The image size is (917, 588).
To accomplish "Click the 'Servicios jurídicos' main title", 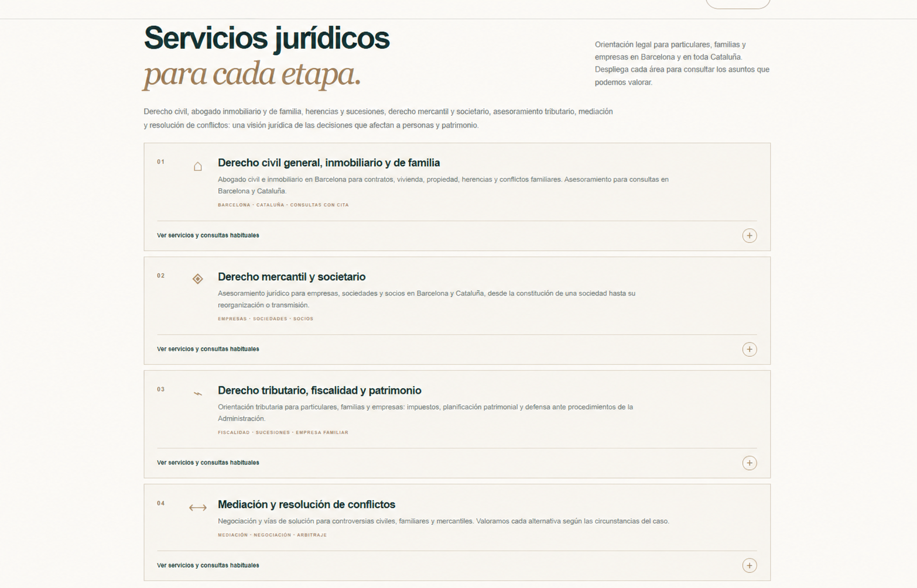I will [266, 38].
